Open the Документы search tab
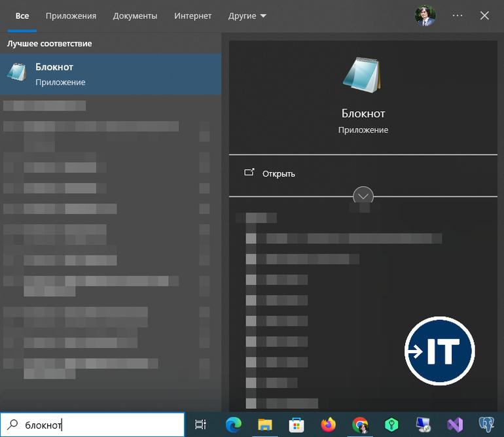 click(135, 16)
